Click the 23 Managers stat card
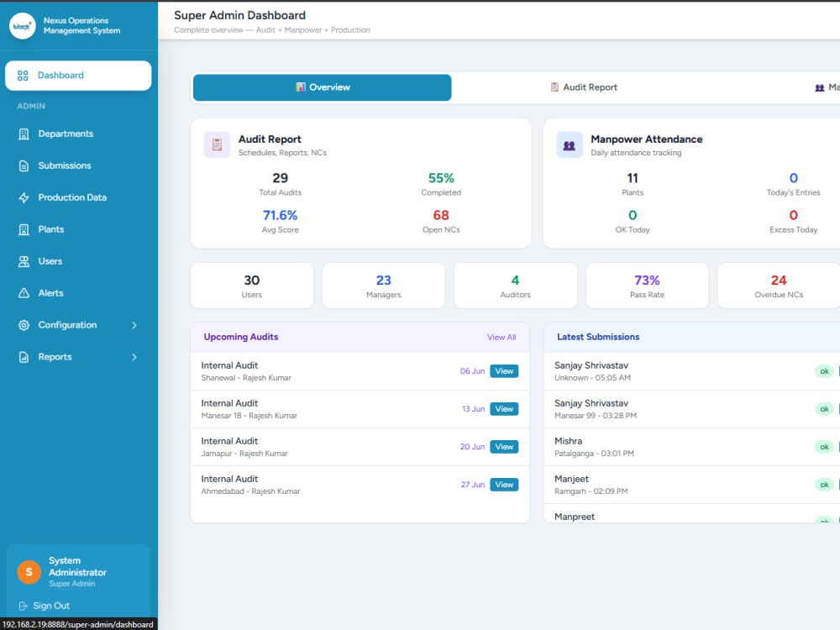Screen dimensions: 840x630 [x=384, y=286]
